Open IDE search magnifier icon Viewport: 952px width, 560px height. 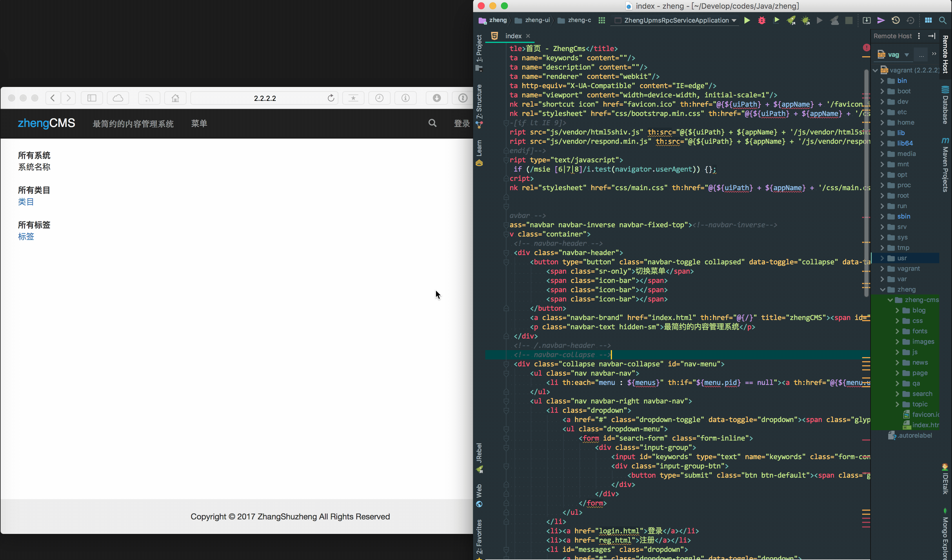point(942,20)
